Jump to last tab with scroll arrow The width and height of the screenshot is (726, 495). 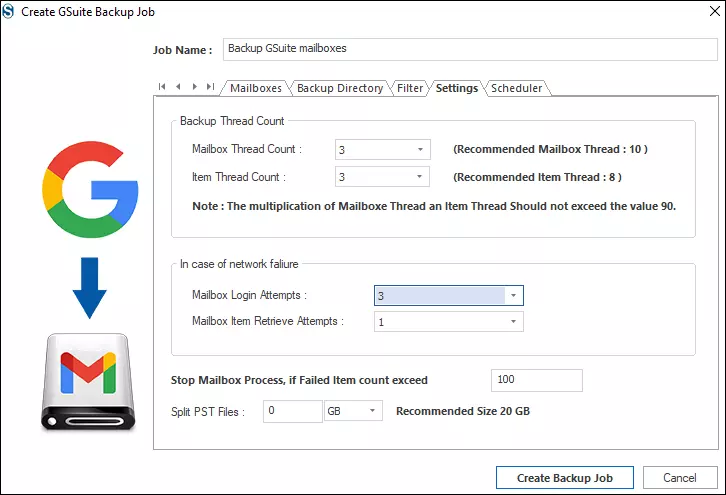(211, 87)
